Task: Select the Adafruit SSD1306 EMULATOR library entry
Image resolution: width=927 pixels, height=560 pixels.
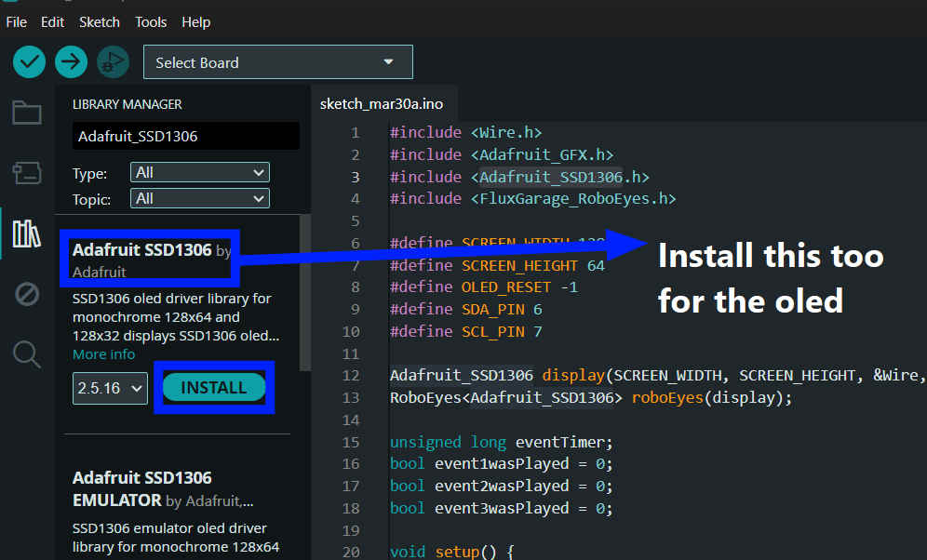Action: click(141, 488)
